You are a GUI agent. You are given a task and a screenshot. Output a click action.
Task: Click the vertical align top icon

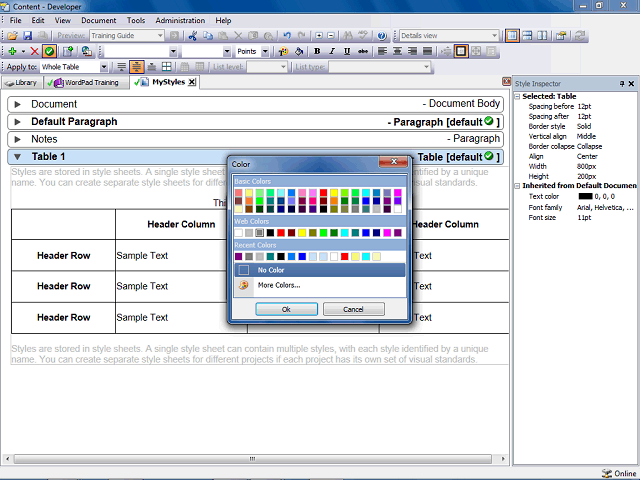tap(121, 67)
